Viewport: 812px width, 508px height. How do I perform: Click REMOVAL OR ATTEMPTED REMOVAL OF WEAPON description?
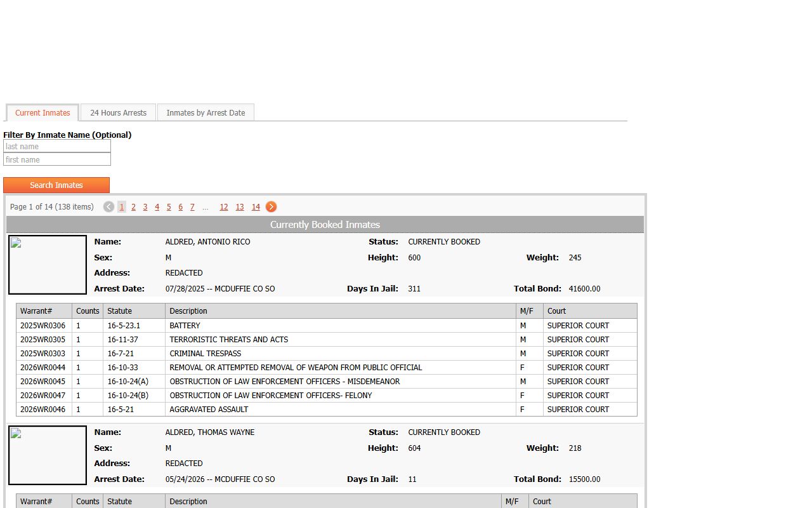pyautogui.click(x=341, y=368)
